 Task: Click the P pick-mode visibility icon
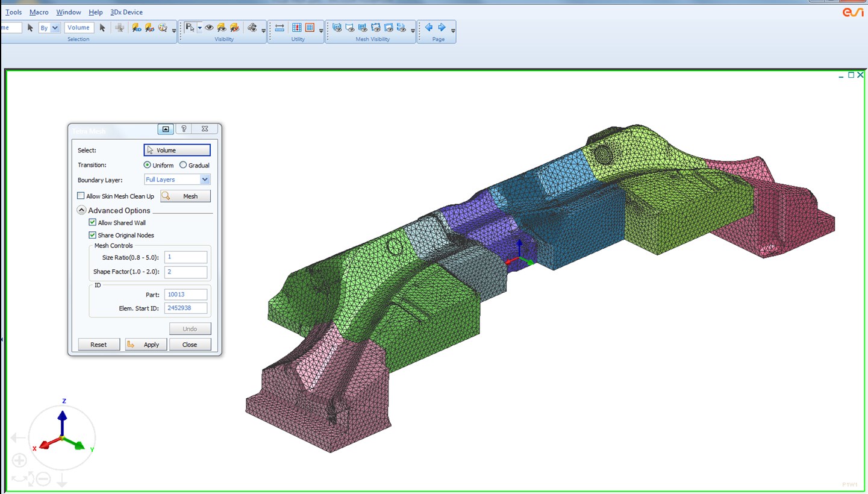point(190,27)
